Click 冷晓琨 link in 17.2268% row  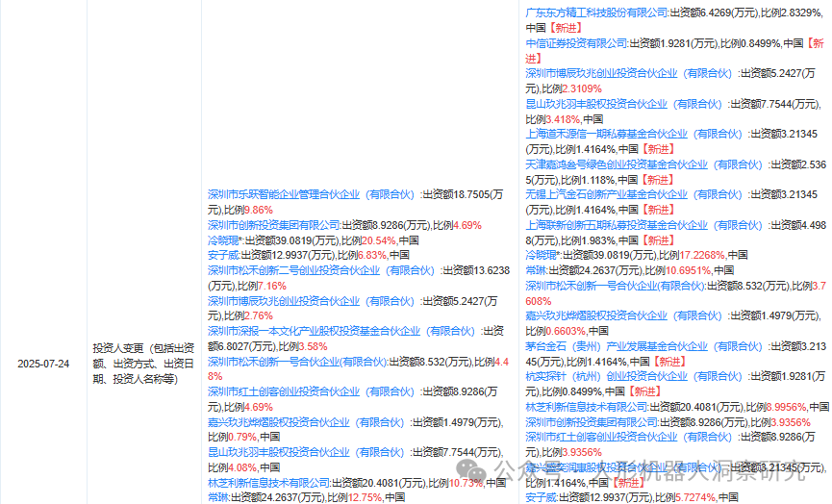point(541,255)
